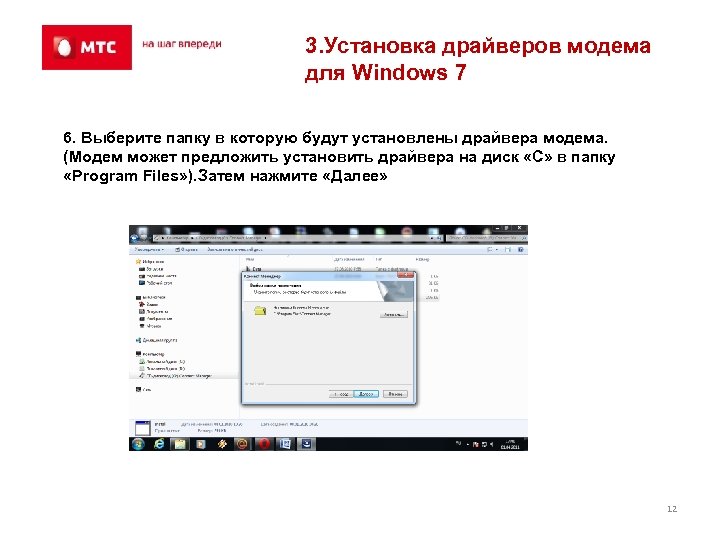Click the Обзор browse button

point(394,315)
